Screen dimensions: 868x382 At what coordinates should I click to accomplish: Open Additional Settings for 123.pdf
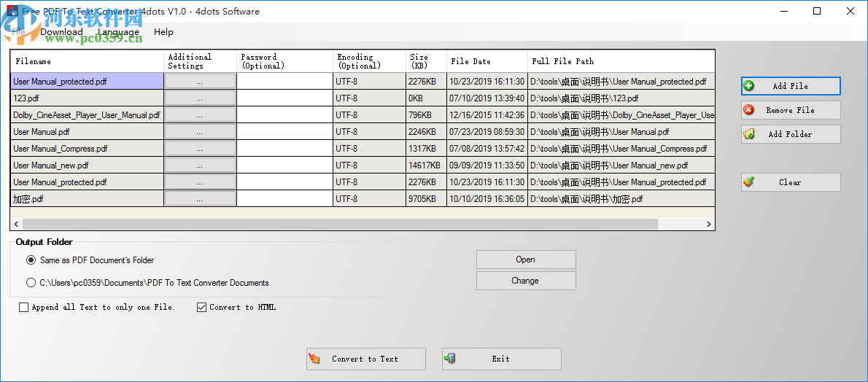click(x=200, y=98)
